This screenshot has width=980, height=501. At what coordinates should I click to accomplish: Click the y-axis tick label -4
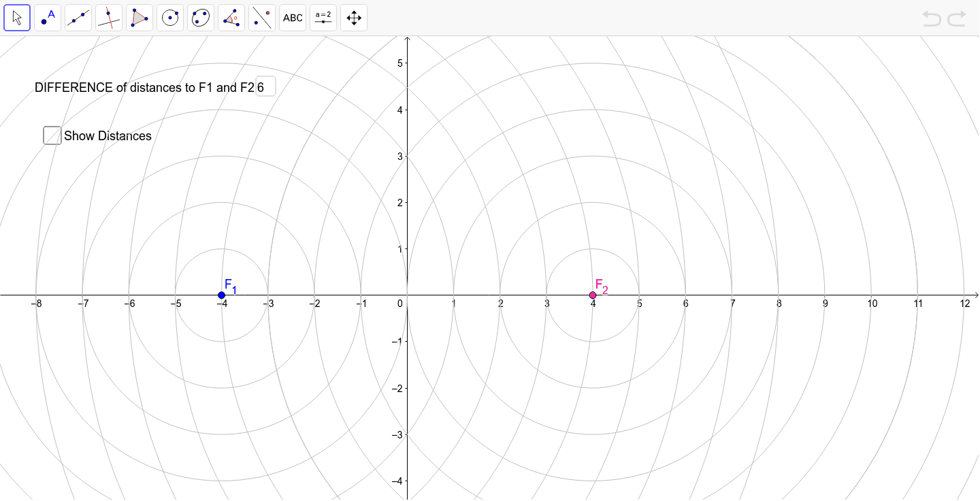(398, 481)
